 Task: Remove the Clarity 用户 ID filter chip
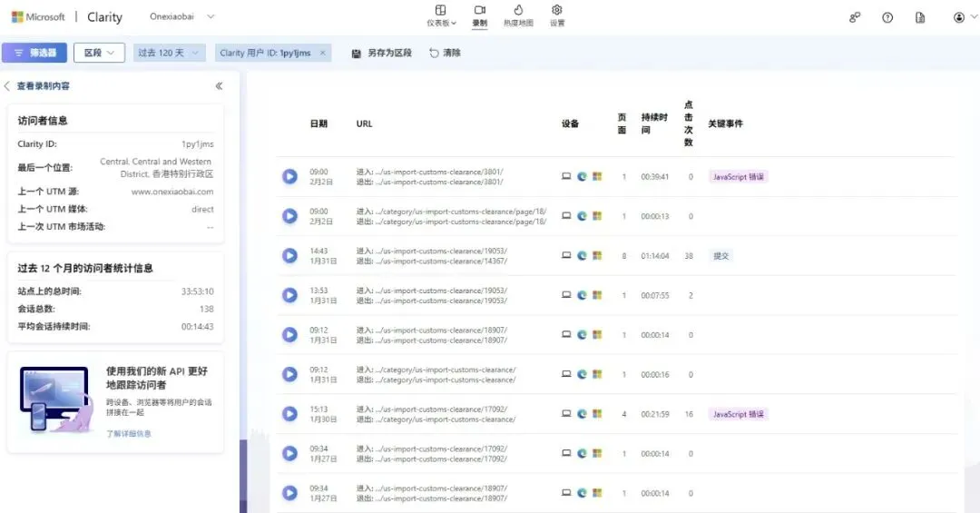click(x=323, y=53)
